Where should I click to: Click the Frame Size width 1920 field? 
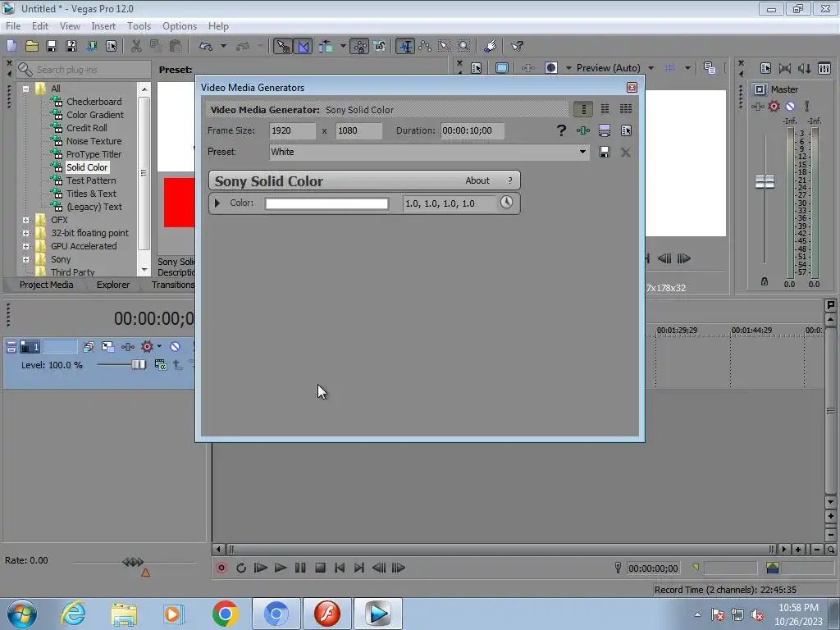pyautogui.click(x=293, y=130)
